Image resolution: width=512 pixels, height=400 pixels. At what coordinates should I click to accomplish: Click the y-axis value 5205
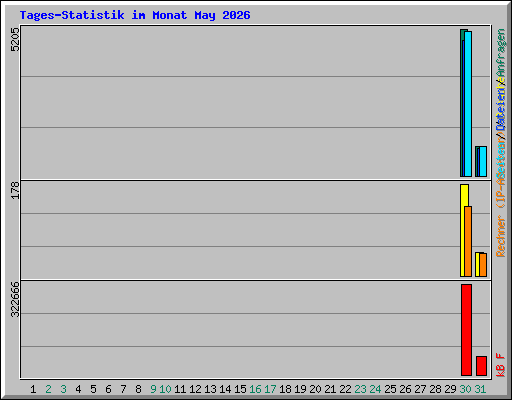click(15, 39)
